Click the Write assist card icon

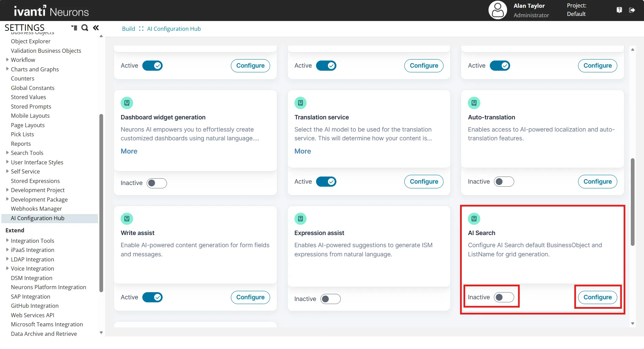click(x=127, y=219)
